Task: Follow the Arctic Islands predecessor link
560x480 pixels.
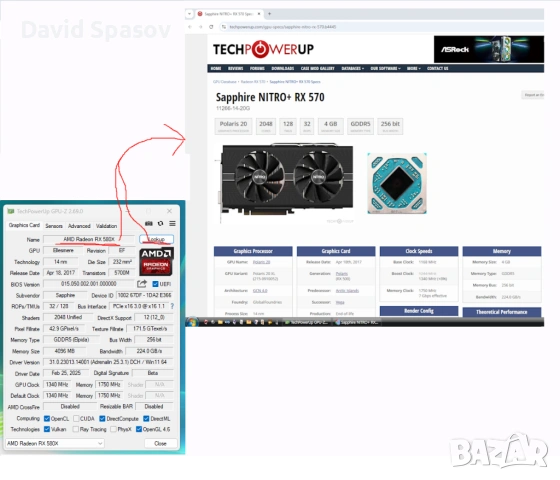Action: 347,291
